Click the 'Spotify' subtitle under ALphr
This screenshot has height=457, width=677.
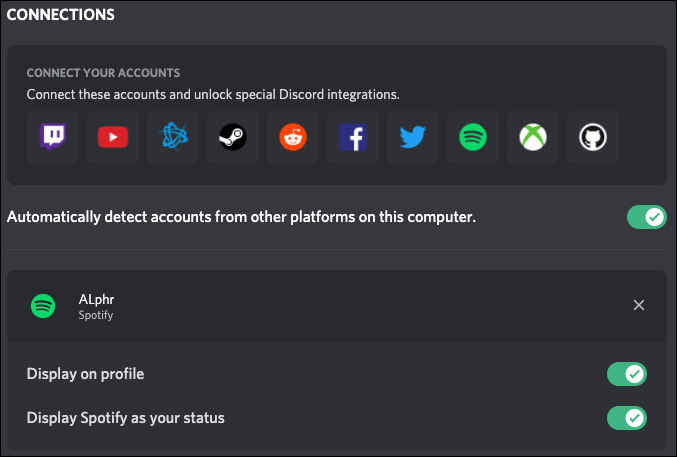[96, 315]
